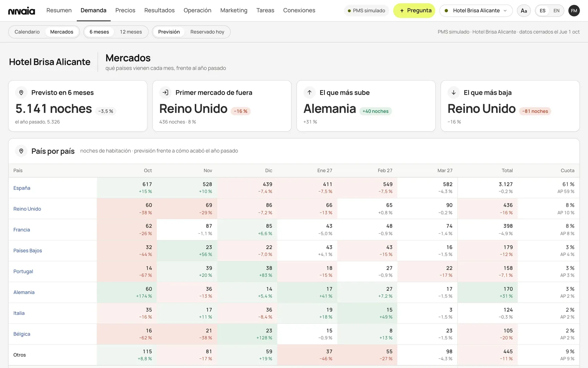Click the location pin icon beside Previsto en 6 meses
Viewport: 588px width, 368px height.
coord(21,92)
